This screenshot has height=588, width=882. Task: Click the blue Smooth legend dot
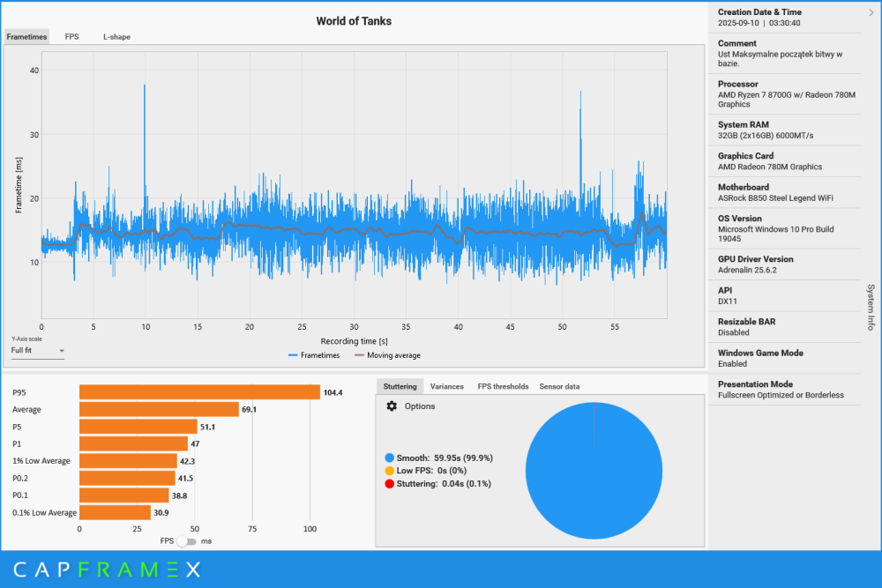pos(389,458)
